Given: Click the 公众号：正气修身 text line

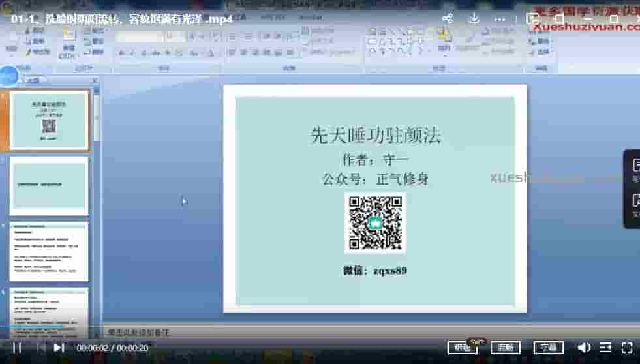Looking at the screenshot, I should [x=375, y=179].
